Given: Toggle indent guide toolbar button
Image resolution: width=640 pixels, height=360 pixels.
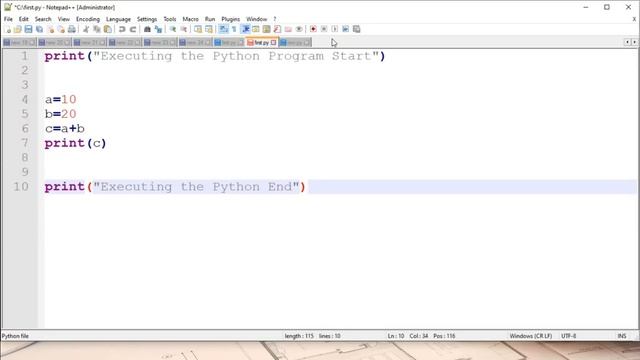Looking at the screenshot, I should tap(245, 29).
